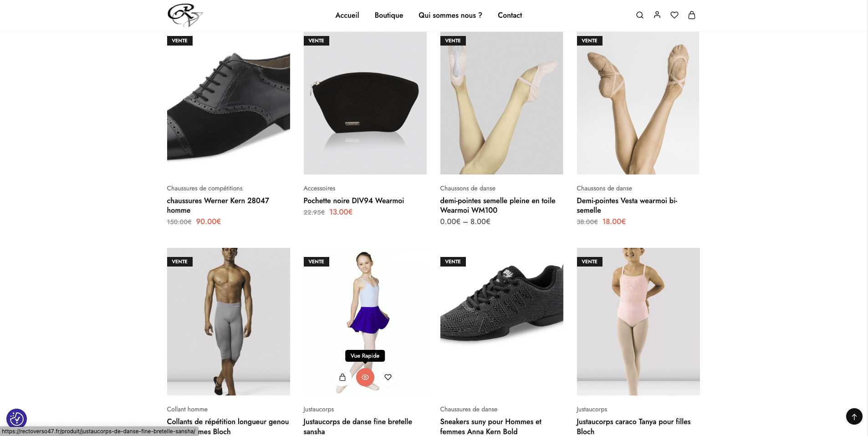Screen dimensions: 868x436
Task: Click the Vue Rapide eye icon
Action: (x=365, y=377)
